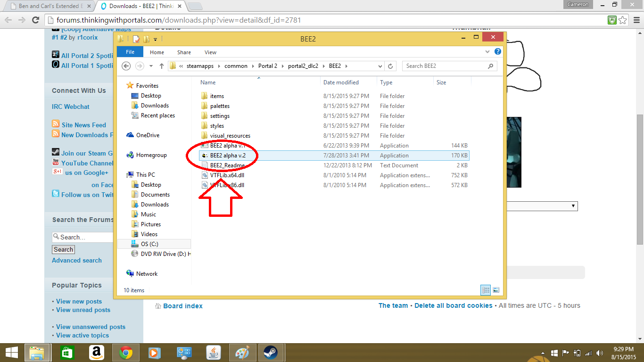Open Explorer's recent locations dropdown arrow
Viewport: 644px width, 362px height.
[x=151, y=66]
